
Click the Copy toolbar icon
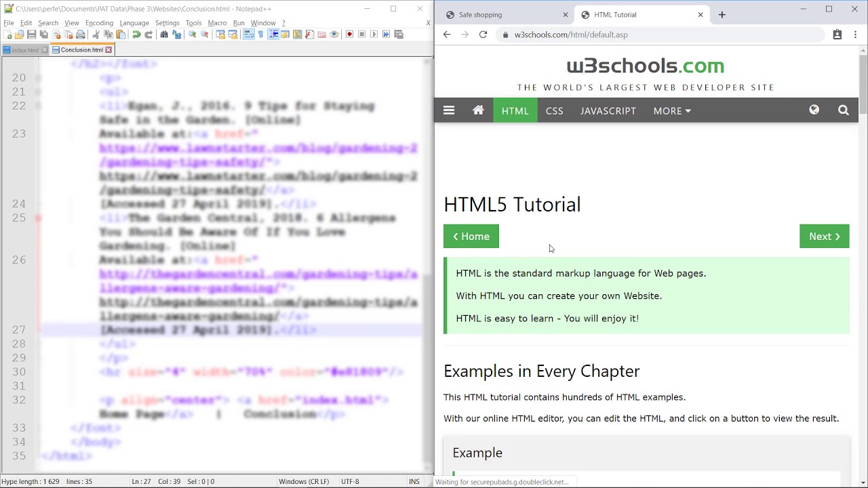coord(108,34)
